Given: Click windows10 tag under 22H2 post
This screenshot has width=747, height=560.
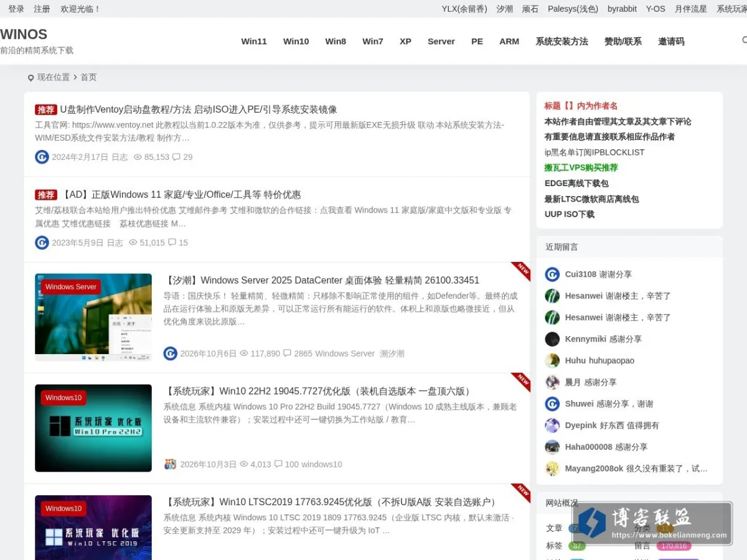Looking at the screenshot, I should click(322, 464).
